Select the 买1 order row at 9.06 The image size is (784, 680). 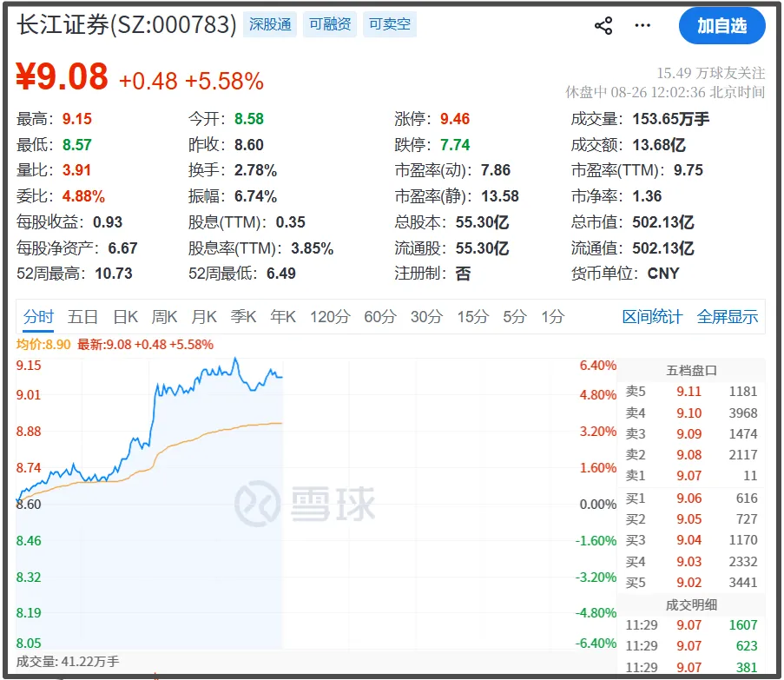(691, 498)
